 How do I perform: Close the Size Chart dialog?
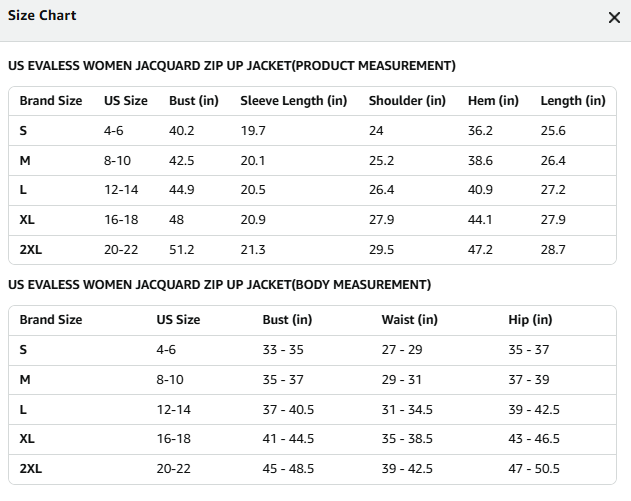click(x=614, y=17)
